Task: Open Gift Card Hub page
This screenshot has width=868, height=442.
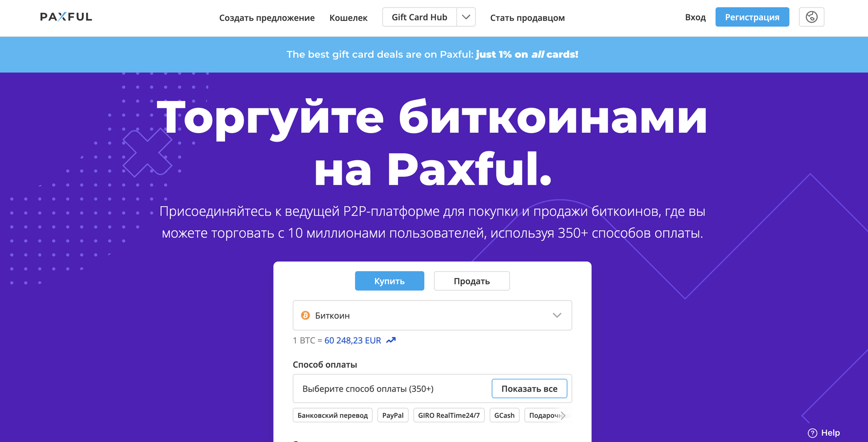Action: (x=419, y=17)
